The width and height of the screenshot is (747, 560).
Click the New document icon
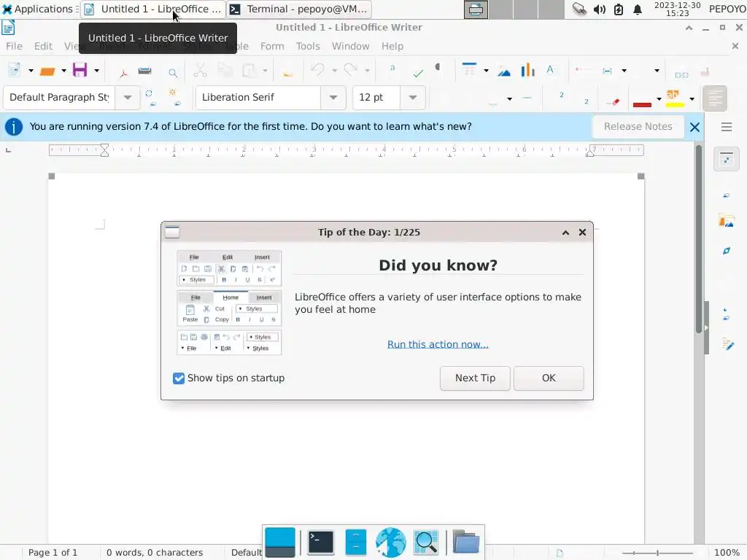click(x=15, y=71)
